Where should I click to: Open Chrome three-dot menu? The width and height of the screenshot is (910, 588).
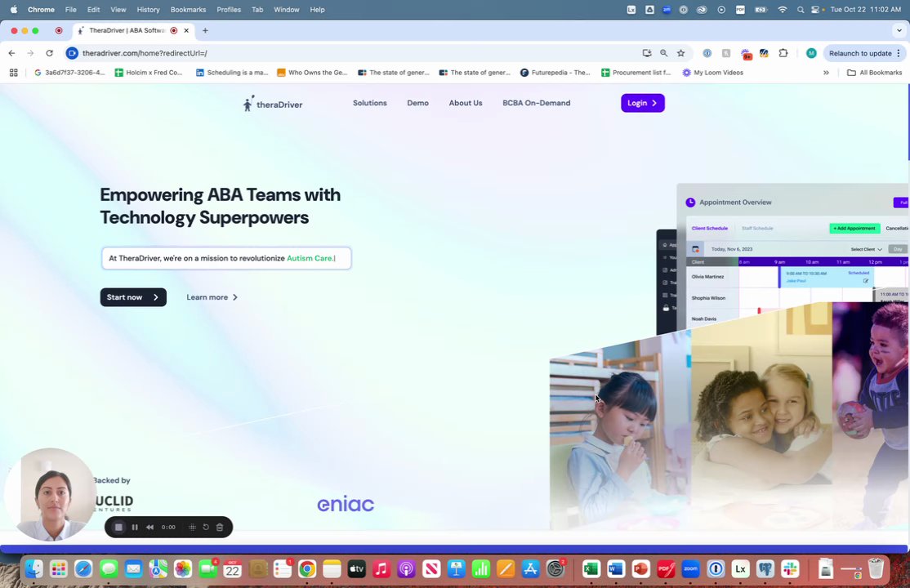pyautogui.click(x=899, y=53)
